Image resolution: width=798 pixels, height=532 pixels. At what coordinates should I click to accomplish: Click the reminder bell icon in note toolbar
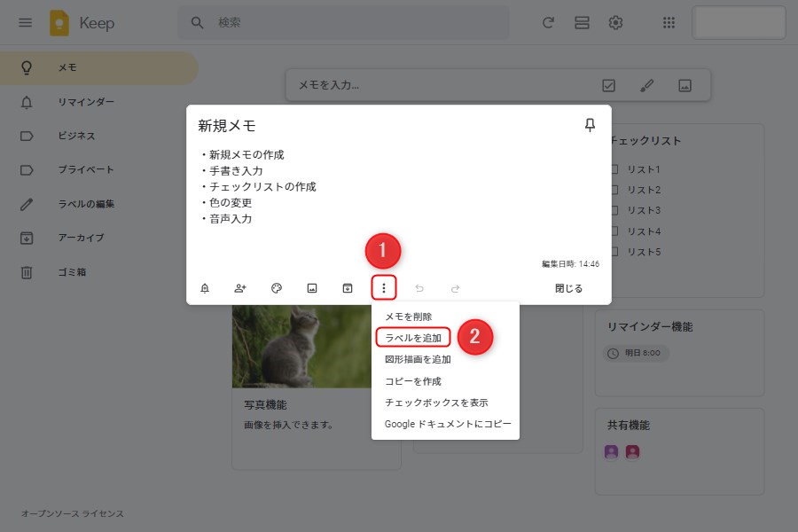[205, 288]
